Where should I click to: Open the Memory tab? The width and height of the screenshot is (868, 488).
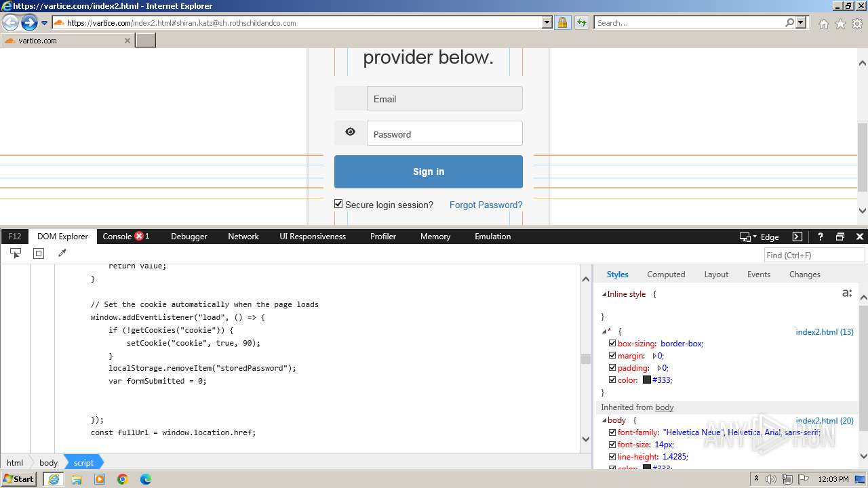(435, 237)
